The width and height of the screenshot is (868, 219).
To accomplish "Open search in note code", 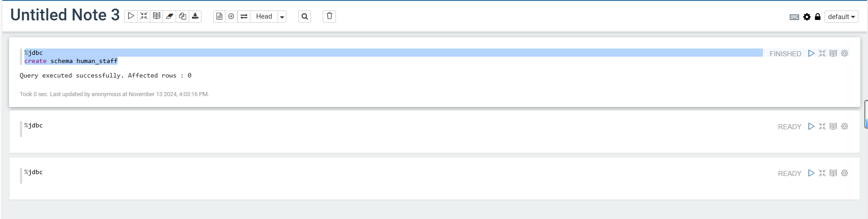I will pos(305,16).
